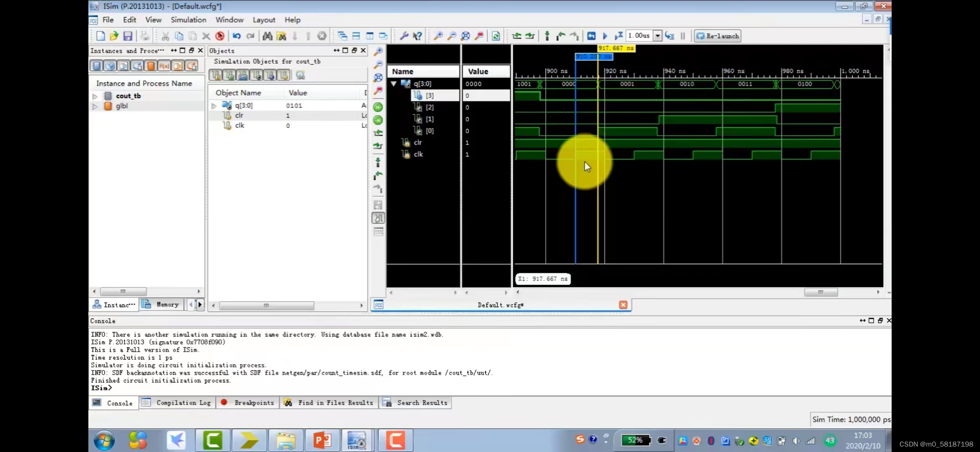Toggle Output ports filter in Objects panel
The width and height of the screenshot is (980, 452).
230,75
